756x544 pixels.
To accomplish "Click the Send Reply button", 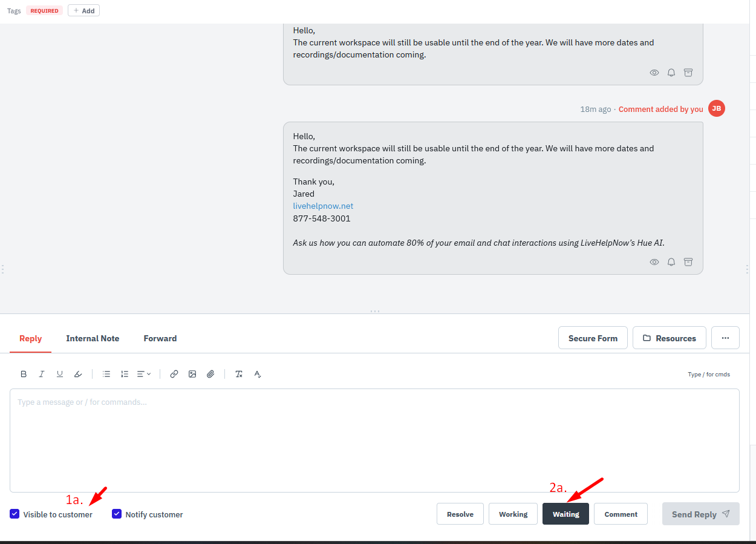I will (x=701, y=514).
